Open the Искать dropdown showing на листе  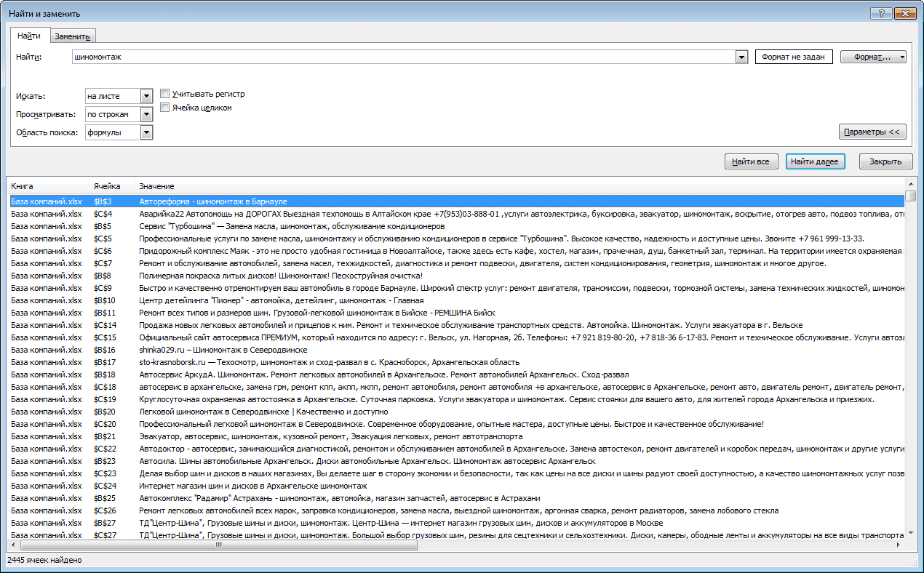tap(146, 96)
